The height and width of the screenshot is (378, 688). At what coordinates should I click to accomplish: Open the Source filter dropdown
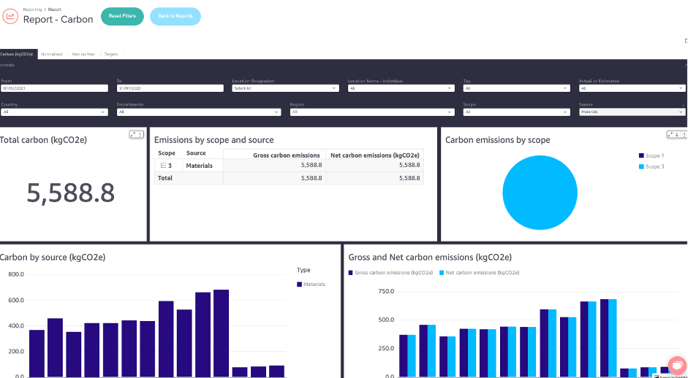(x=632, y=112)
